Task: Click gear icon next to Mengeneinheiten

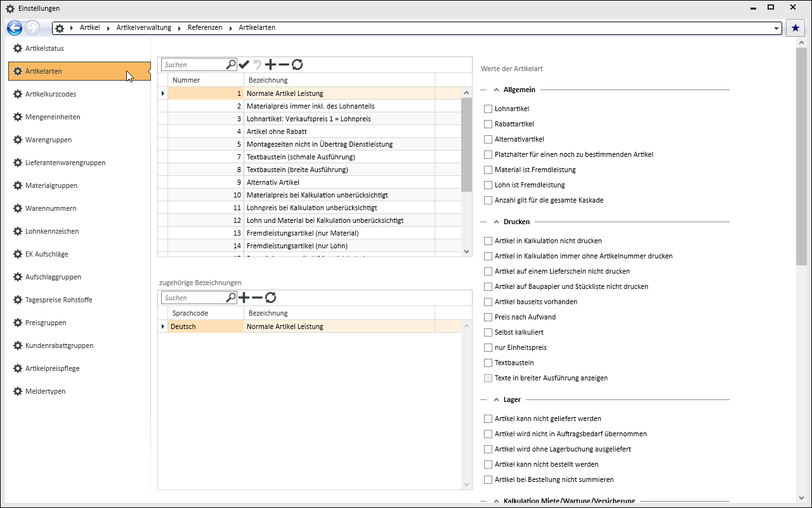Action: 18,117
